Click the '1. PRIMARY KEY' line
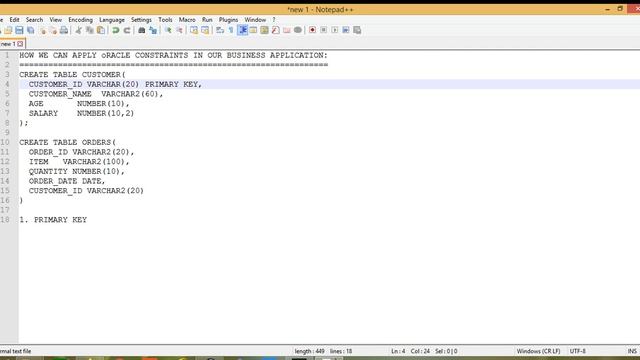The height and width of the screenshot is (360, 640). click(53, 220)
